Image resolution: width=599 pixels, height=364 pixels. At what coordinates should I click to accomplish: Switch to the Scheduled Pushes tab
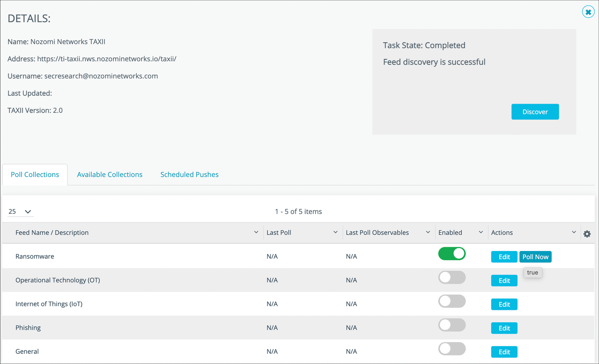coord(190,174)
